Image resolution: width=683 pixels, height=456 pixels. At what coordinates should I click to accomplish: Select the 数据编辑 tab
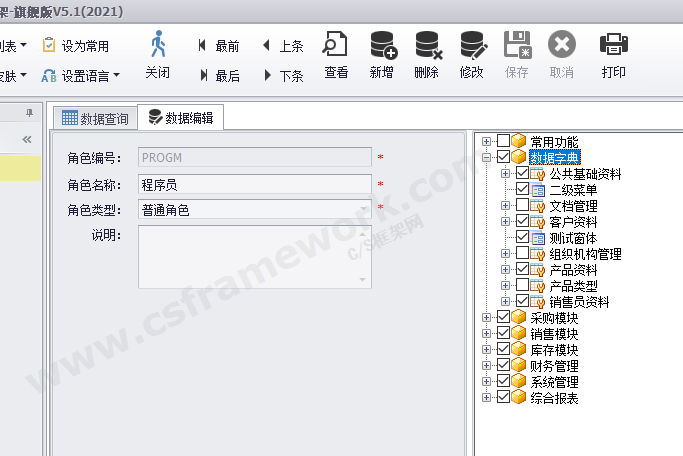point(182,118)
